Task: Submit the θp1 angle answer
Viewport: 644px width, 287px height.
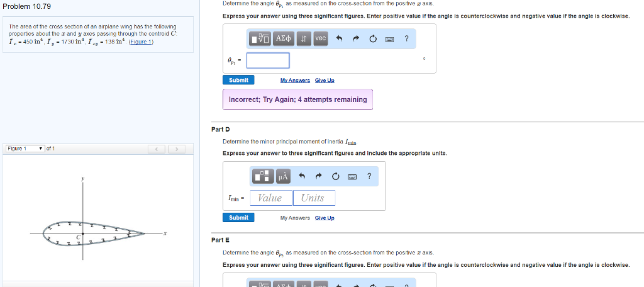Action: 238,80
